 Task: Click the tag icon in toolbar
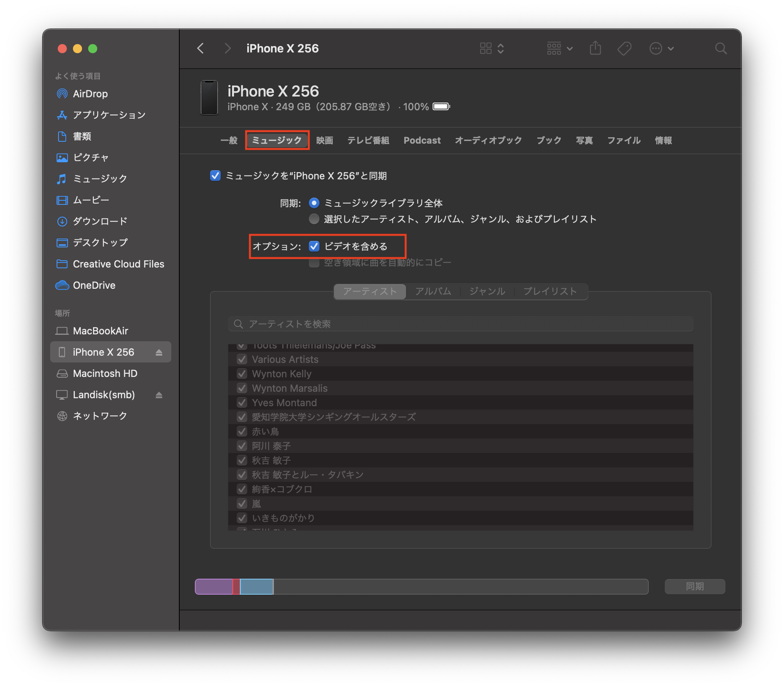[x=624, y=48]
